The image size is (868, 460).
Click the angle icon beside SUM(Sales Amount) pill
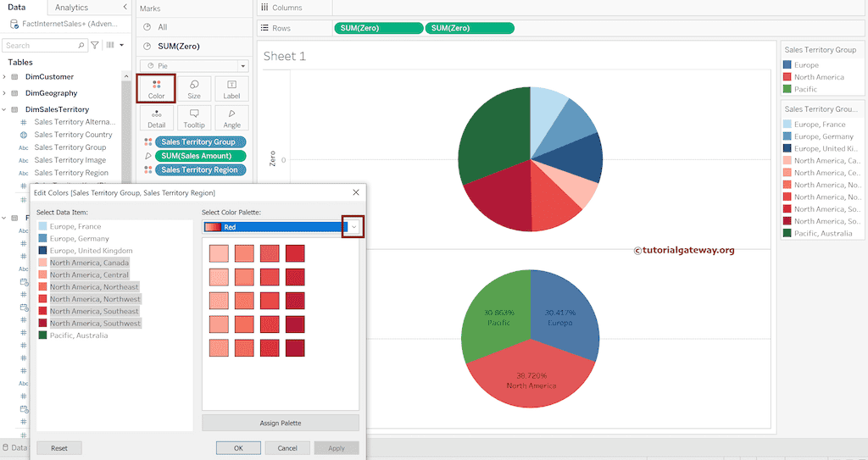pyautogui.click(x=147, y=156)
